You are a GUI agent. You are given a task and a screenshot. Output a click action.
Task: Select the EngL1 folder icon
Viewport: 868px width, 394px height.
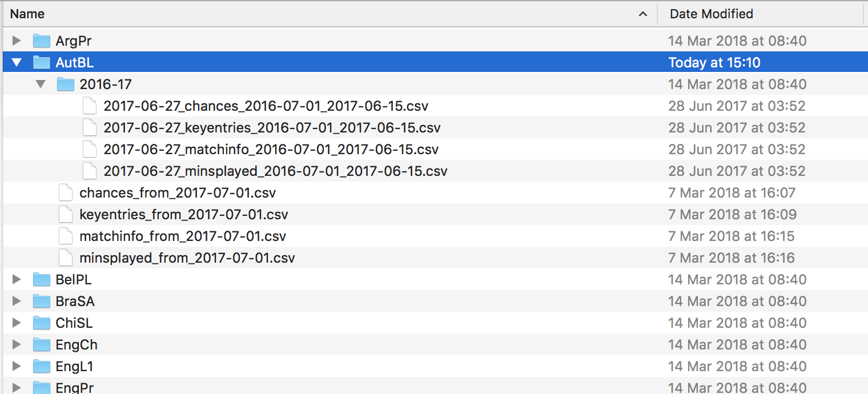click(x=42, y=366)
